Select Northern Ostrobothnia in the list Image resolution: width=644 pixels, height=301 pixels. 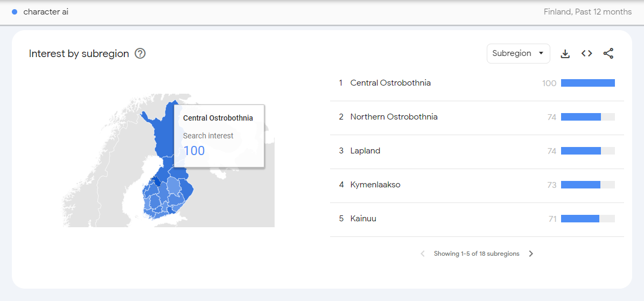[394, 117]
